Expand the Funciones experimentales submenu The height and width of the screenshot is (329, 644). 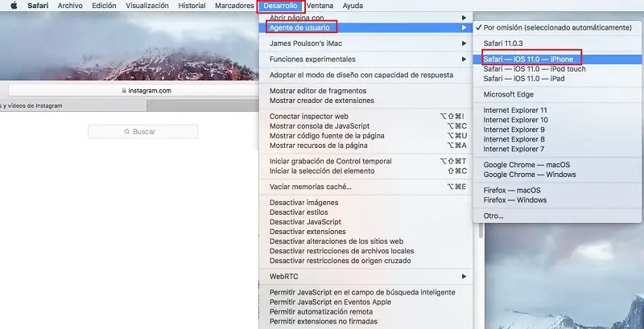tap(366, 59)
